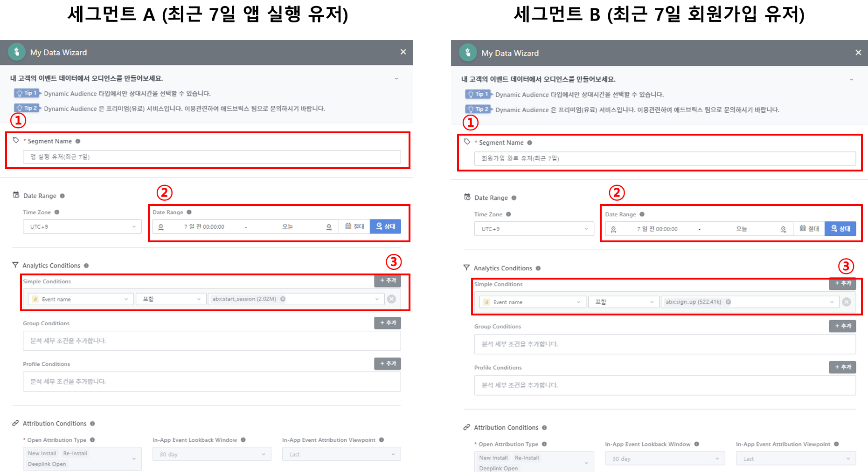The image size is (868, 472).
Task: Add a Profile Condition in Segment B
Action: coord(842,367)
